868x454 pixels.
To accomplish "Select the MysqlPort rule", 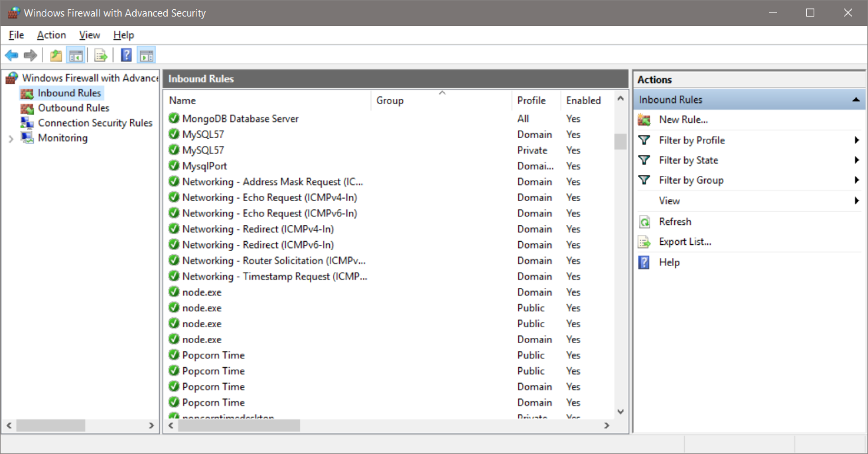I will tap(205, 166).
